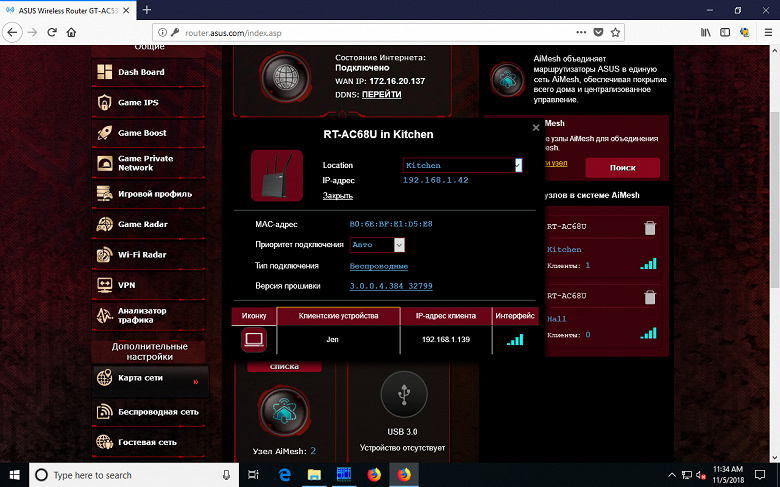Go to browser home page

pyautogui.click(x=71, y=33)
